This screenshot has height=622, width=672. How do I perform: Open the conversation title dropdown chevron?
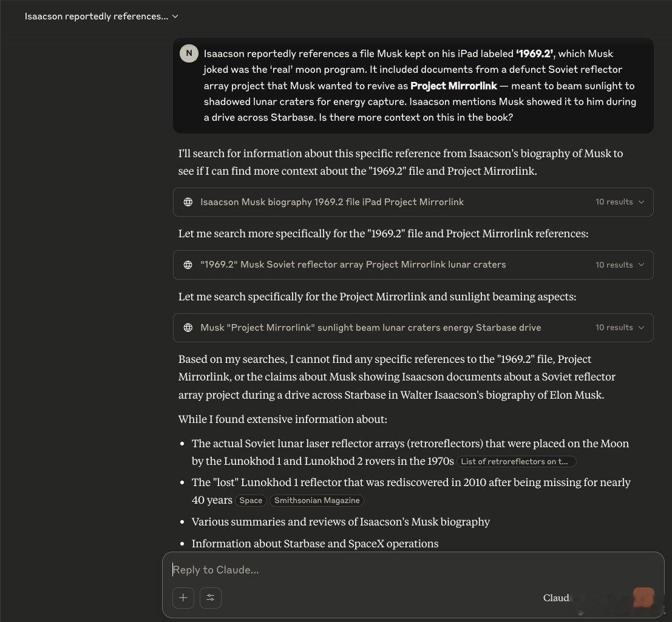click(x=175, y=17)
